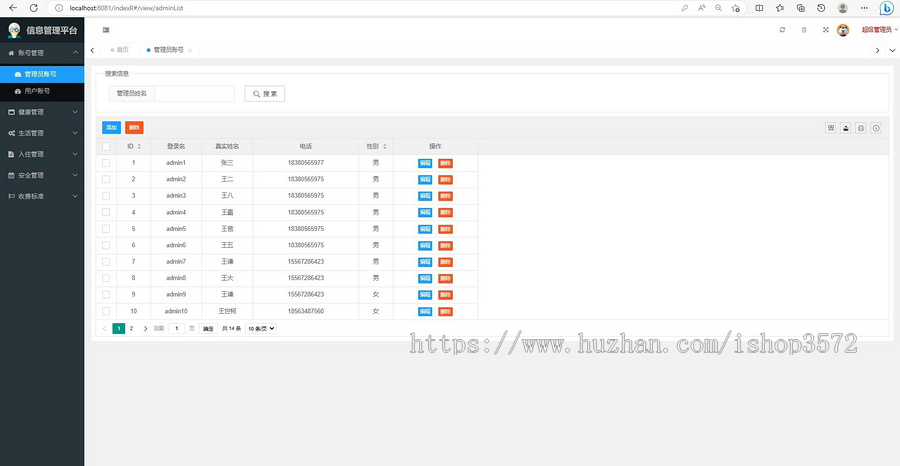The image size is (900, 466).
Task: Go to page 2 in pagination
Action: [x=131, y=329]
